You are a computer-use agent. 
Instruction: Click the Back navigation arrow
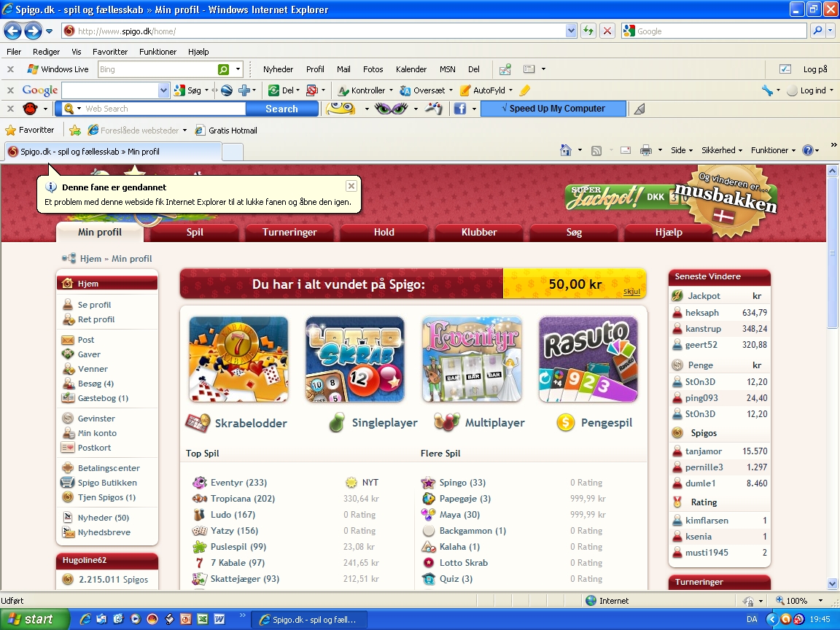click(x=12, y=31)
